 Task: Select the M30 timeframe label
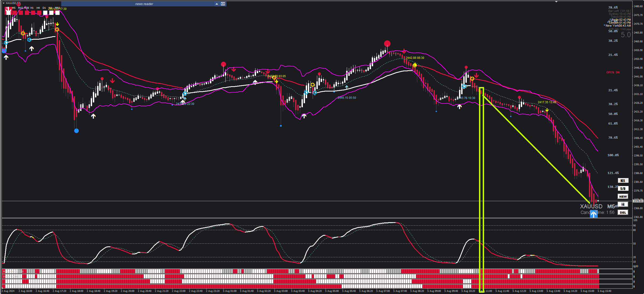(x=27, y=8)
